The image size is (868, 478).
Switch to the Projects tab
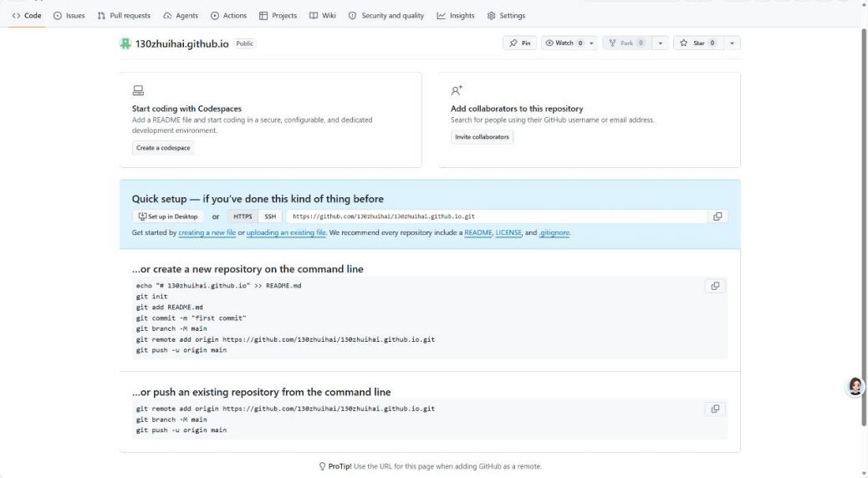click(x=278, y=16)
